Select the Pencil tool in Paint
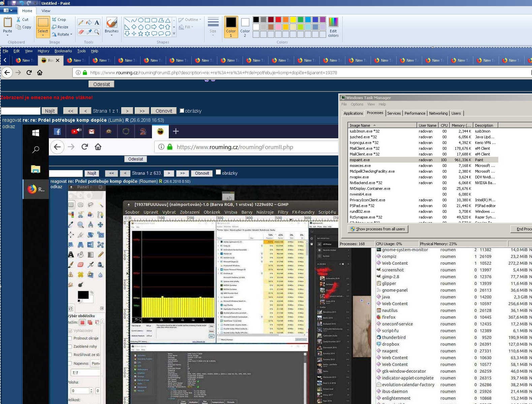 coord(81,23)
